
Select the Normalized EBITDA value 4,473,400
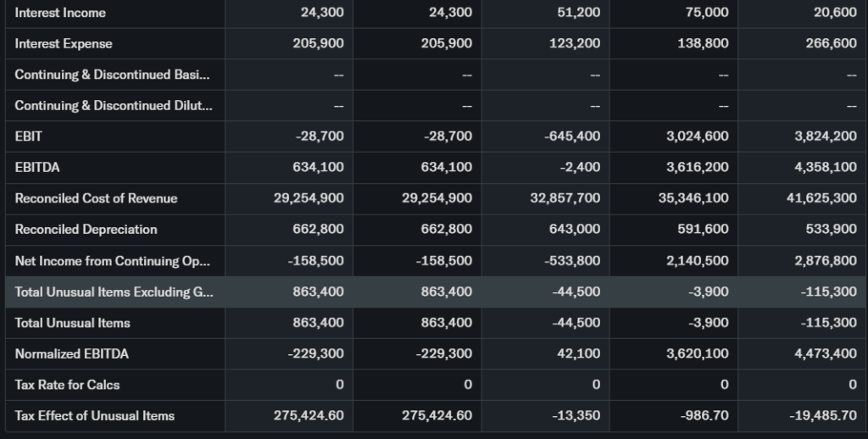point(825,353)
